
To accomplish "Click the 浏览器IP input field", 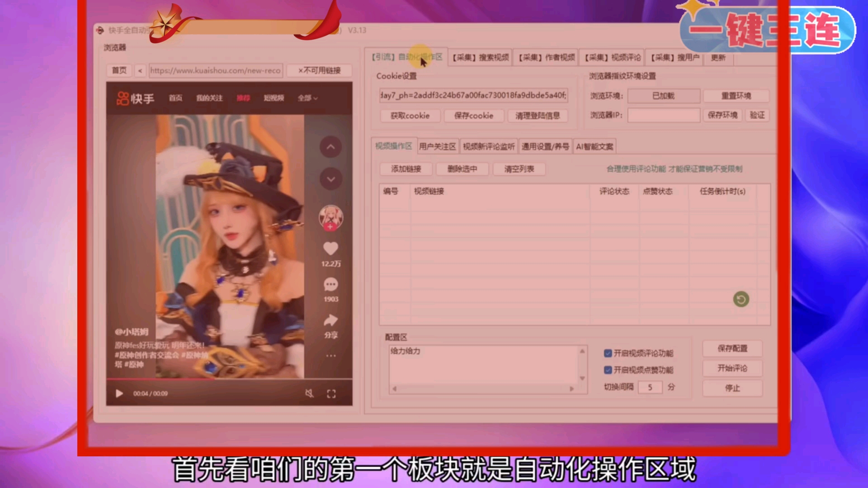I will click(x=664, y=115).
